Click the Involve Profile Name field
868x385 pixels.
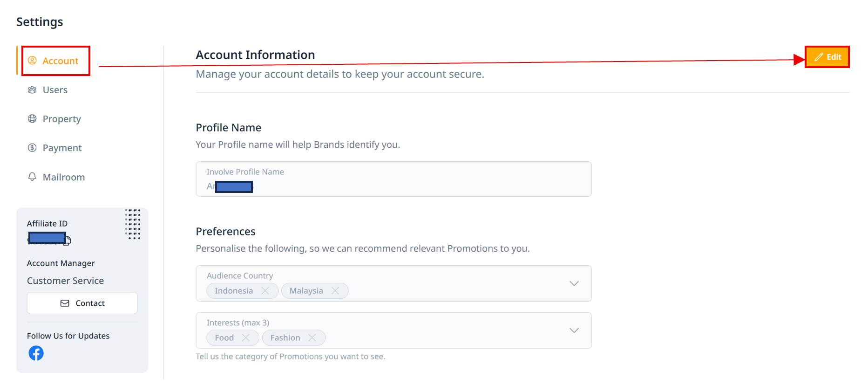393,179
